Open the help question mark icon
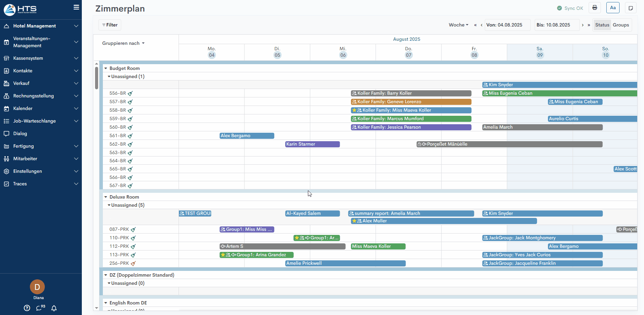Image resolution: width=644 pixels, height=315 pixels. tap(27, 308)
